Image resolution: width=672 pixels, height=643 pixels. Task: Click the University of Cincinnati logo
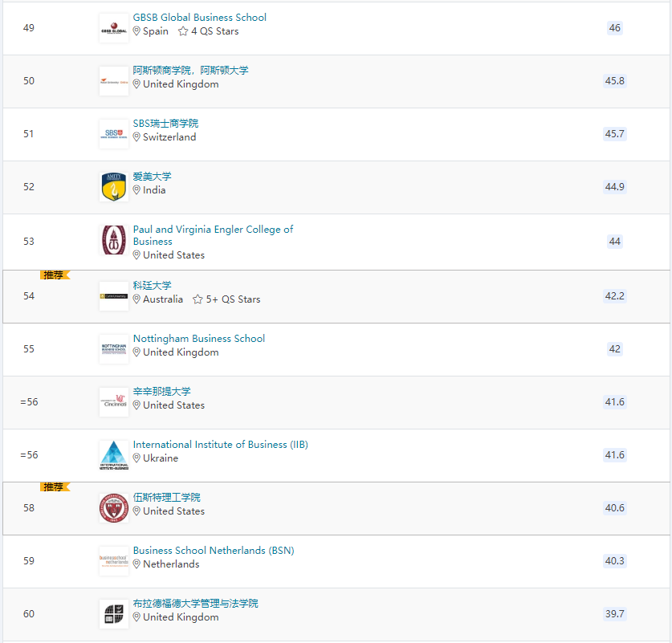pyautogui.click(x=113, y=402)
